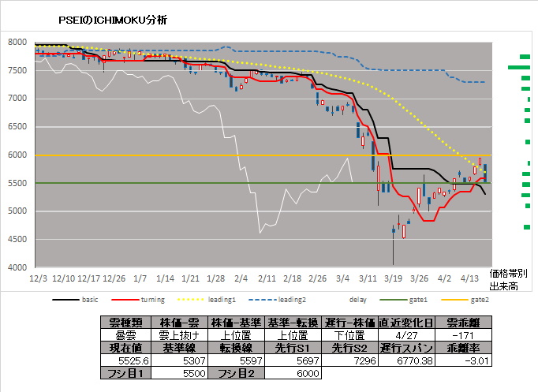Select the 'delay' legend entry

tap(357, 300)
